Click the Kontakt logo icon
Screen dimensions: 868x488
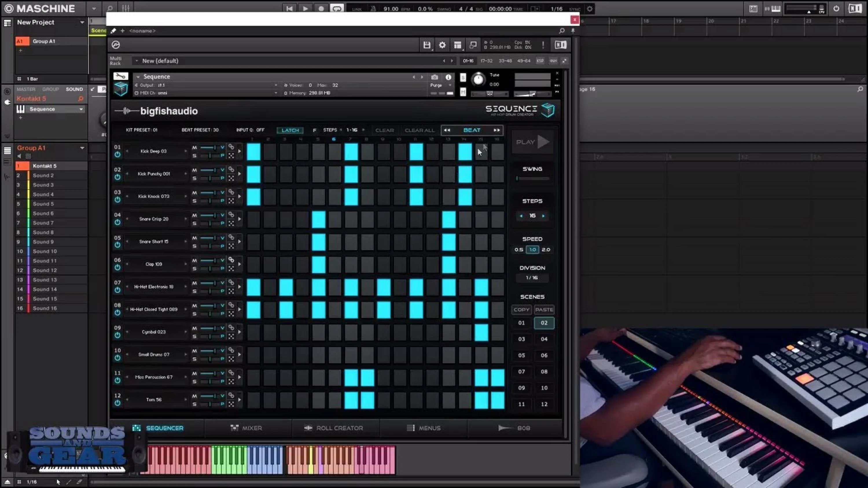(115, 45)
